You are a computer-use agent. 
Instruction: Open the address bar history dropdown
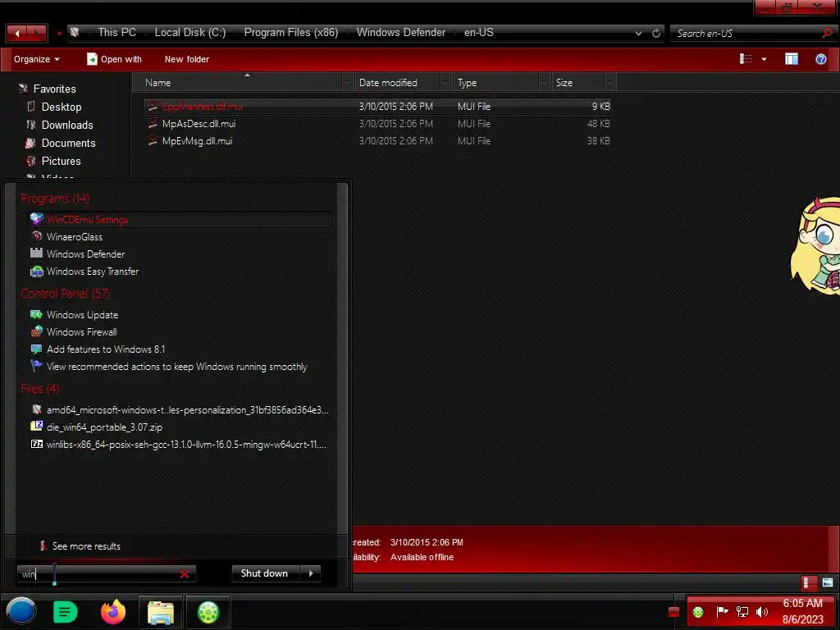[638, 33]
